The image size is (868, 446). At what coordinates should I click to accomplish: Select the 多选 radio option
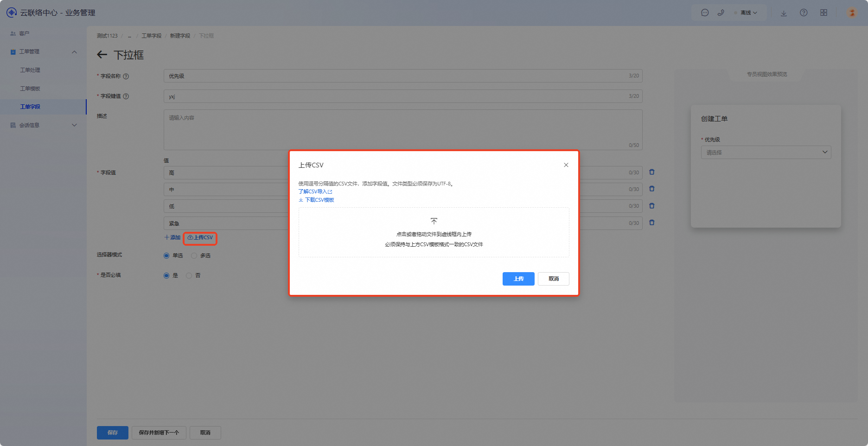[194, 255]
